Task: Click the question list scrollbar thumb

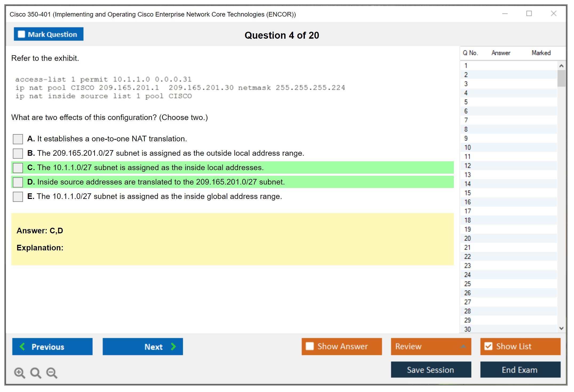Action: tap(561, 78)
